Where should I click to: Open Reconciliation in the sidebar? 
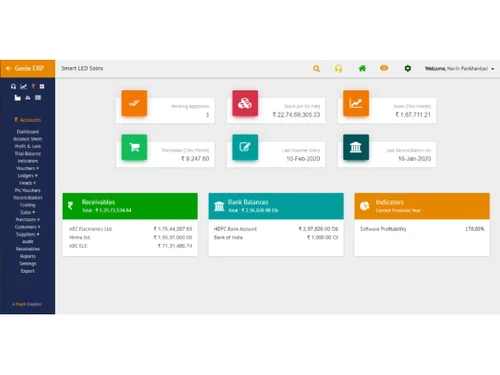tap(28, 198)
